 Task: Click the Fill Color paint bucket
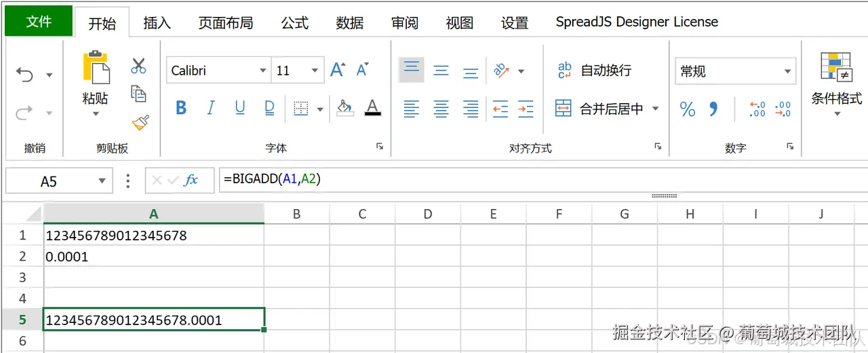coord(345,108)
